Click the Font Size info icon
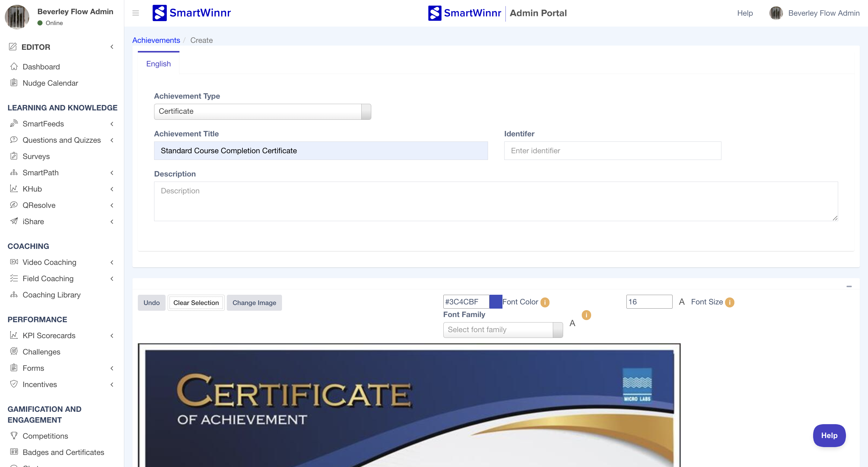This screenshot has width=868, height=467. tap(730, 302)
